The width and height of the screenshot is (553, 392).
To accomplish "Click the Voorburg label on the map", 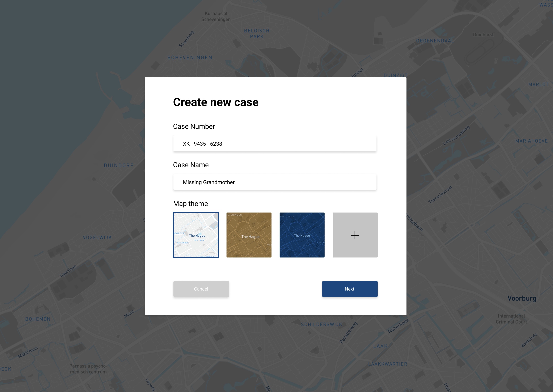I will (522, 298).
